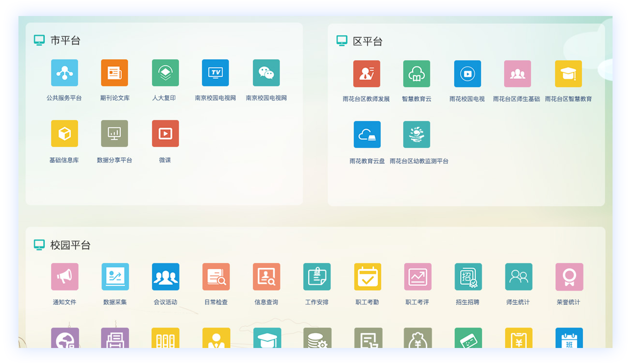Screen dimensions: 631x364
Task: Open the 数据分享平台 presentation icon
Action: [115, 133]
